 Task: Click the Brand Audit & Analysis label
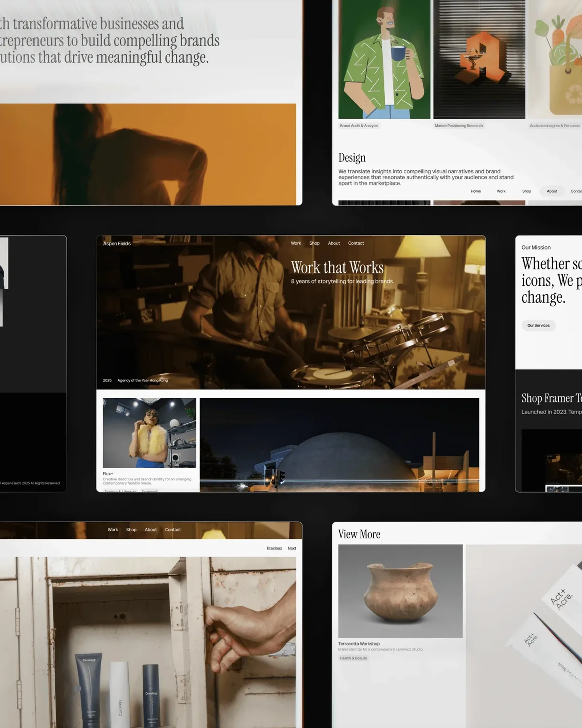click(x=359, y=126)
